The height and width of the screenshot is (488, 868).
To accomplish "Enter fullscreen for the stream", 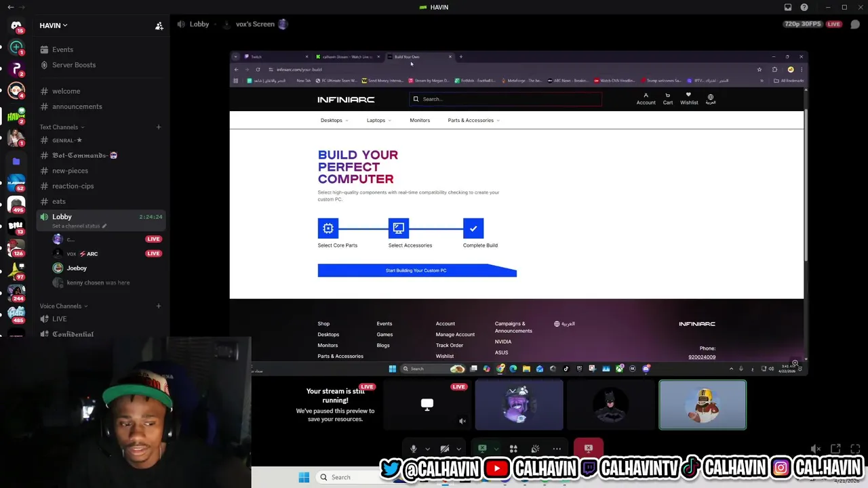I will [x=855, y=449].
